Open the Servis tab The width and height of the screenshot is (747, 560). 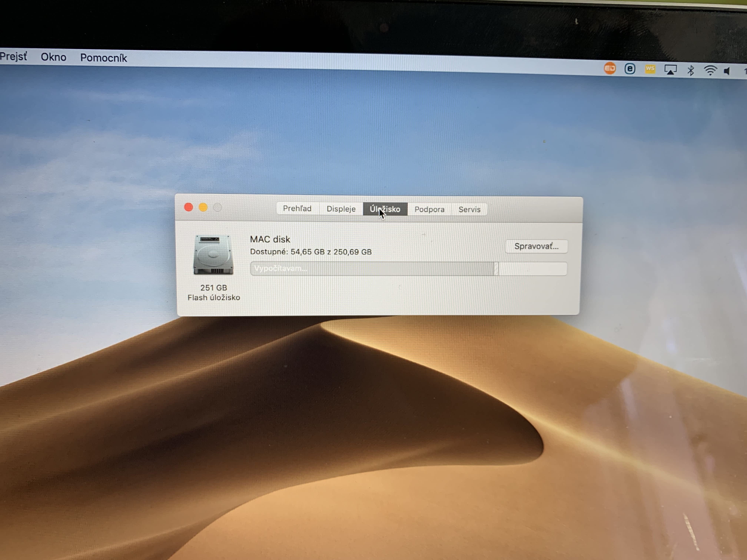tap(469, 210)
